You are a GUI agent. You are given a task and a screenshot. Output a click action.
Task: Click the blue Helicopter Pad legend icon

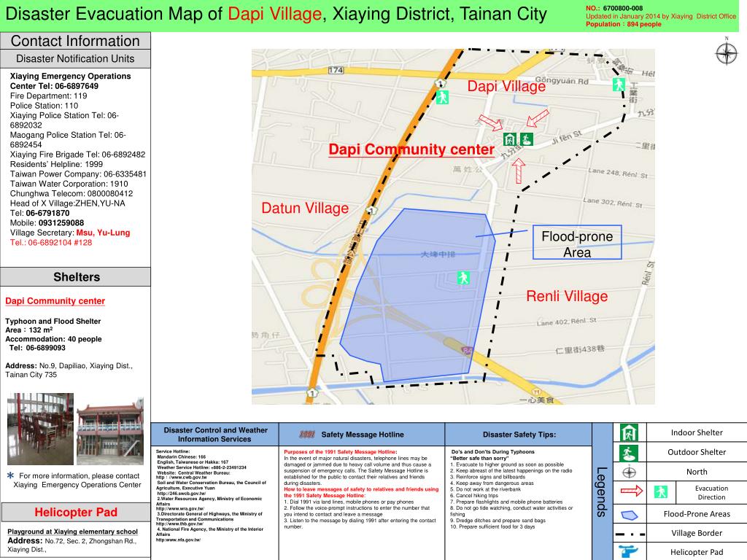pyautogui.click(x=628, y=552)
